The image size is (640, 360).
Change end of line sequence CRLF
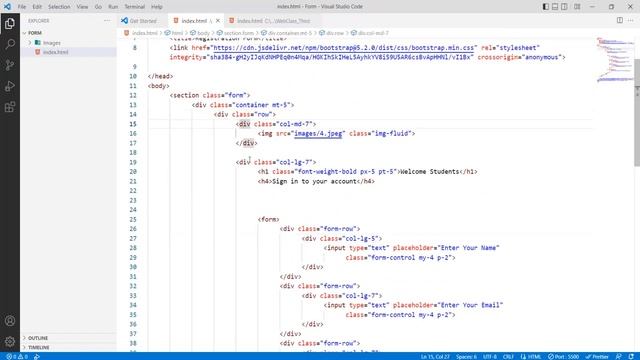click(x=508, y=357)
